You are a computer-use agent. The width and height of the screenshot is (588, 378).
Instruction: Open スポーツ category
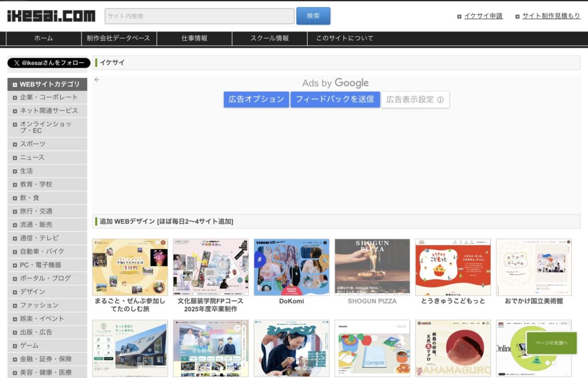tap(47, 144)
